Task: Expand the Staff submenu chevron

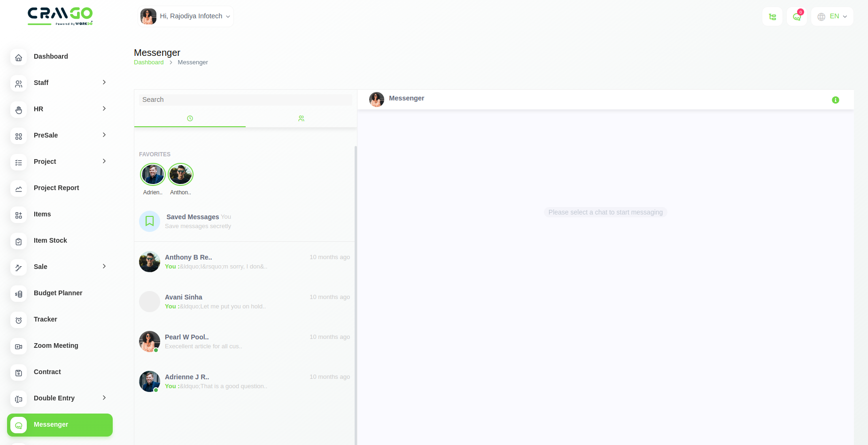Action: pos(104,83)
